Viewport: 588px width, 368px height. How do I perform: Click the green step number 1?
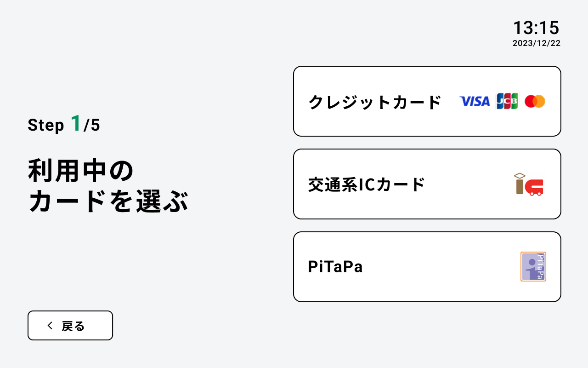(76, 123)
